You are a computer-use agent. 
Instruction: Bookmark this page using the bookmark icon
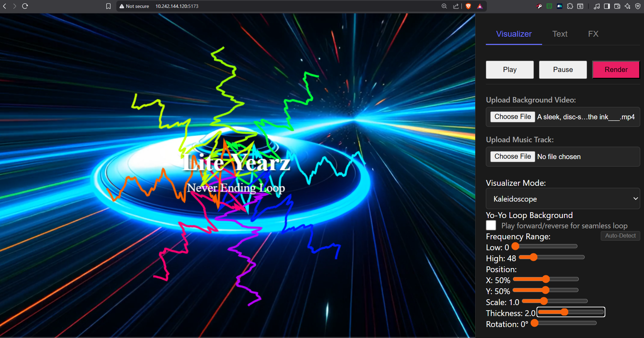tap(108, 6)
